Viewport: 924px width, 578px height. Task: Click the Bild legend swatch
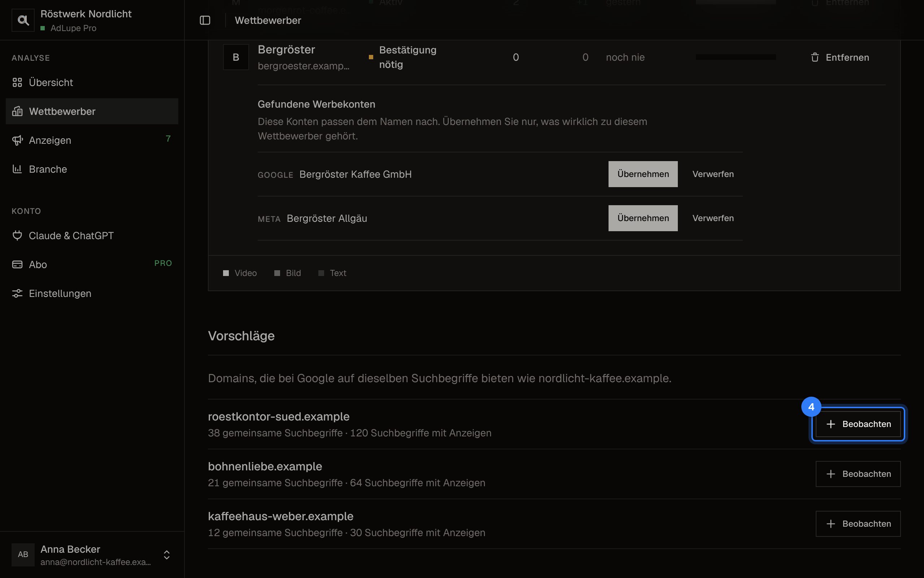pyautogui.click(x=277, y=273)
